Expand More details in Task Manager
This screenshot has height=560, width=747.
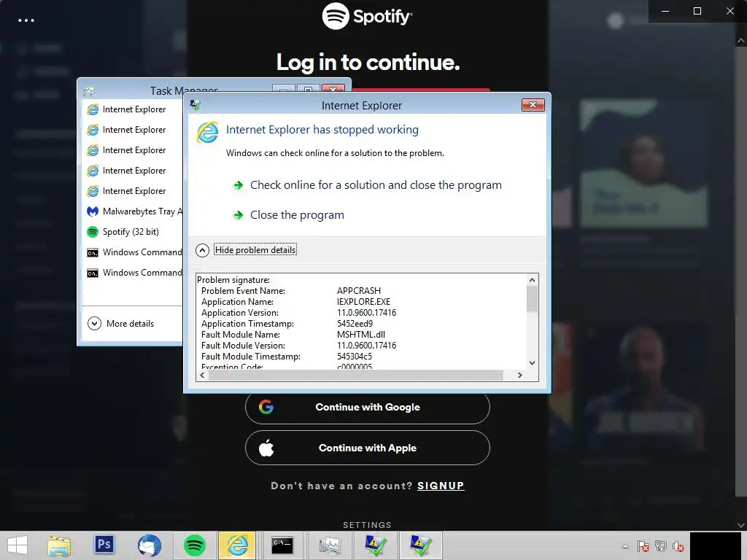coord(121,324)
